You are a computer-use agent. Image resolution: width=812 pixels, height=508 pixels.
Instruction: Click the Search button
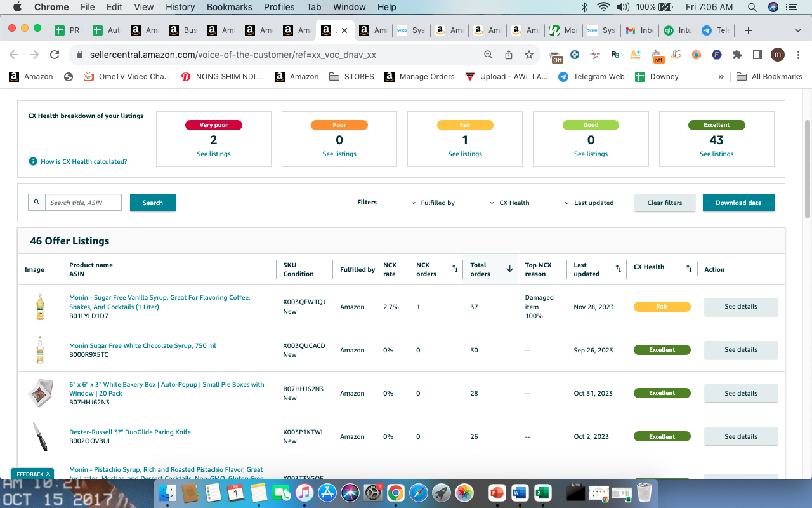(153, 203)
